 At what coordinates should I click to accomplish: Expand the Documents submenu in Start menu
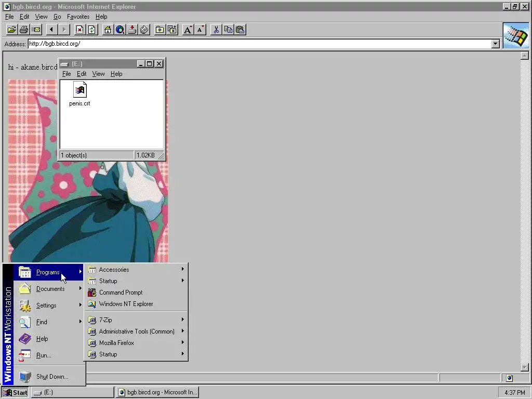point(49,289)
